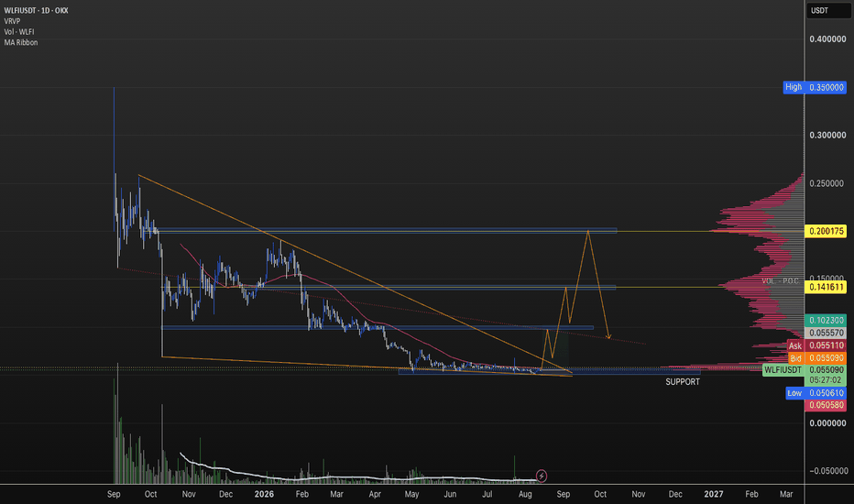Open the USDT currency selector
Viewport: 854px width, 504px height.
827,10
